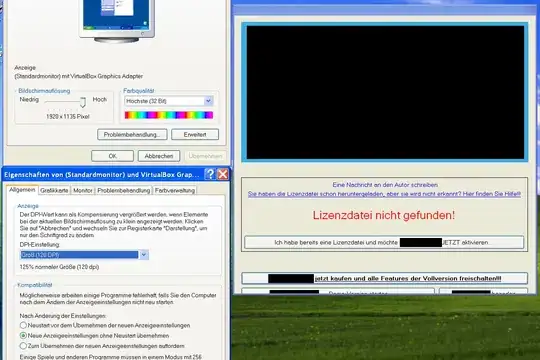Switch to the Monitor tab
Viewport: 540px width, 360px height.
(x=83, y=191)
